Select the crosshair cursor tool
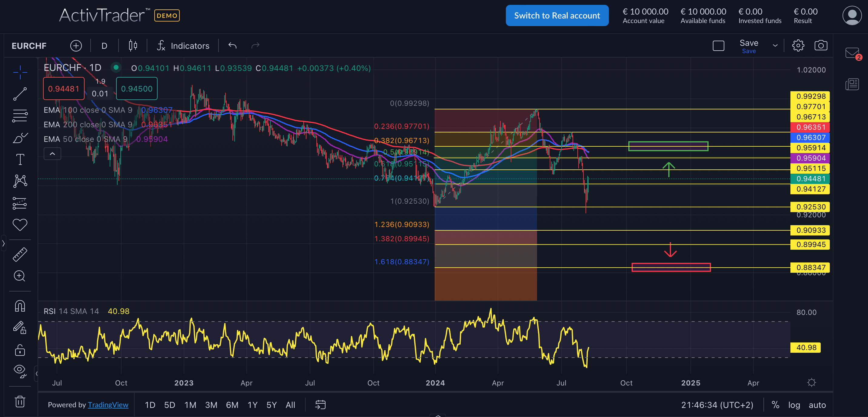The height and width of the screenshot is (417, 868). (x=20, y=72)
